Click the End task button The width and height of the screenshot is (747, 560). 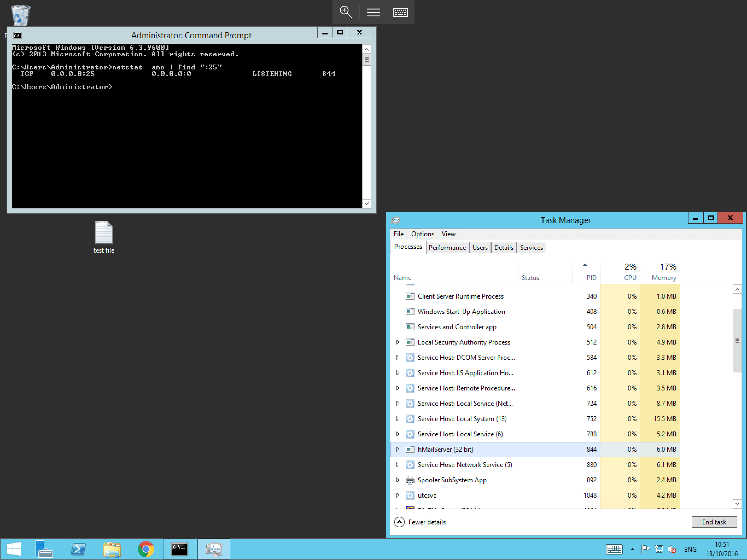(714, 522)
